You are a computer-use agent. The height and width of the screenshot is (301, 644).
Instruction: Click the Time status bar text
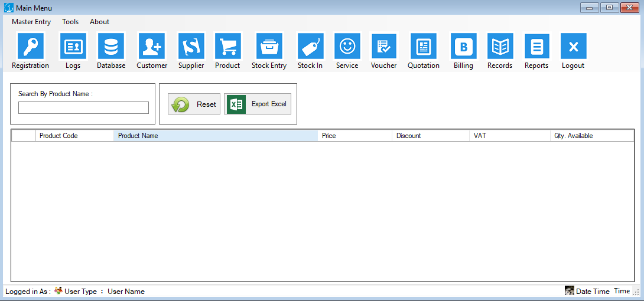coord(622,291)
